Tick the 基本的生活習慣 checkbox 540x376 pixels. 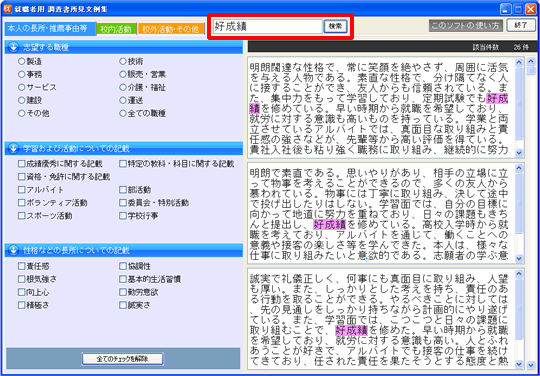click(123, 279)
